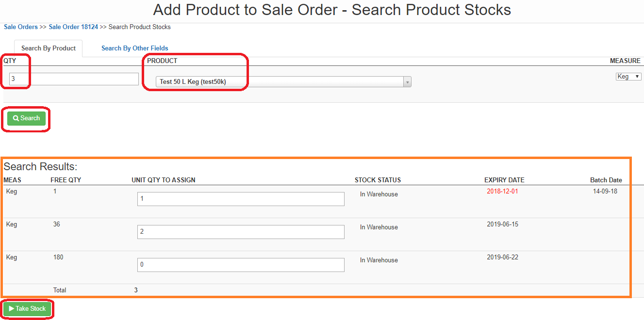This screenshot has height=320, width=644.
Task: Focus assign quantity field for 2019-06-15 stock
Action: point(241,232)
